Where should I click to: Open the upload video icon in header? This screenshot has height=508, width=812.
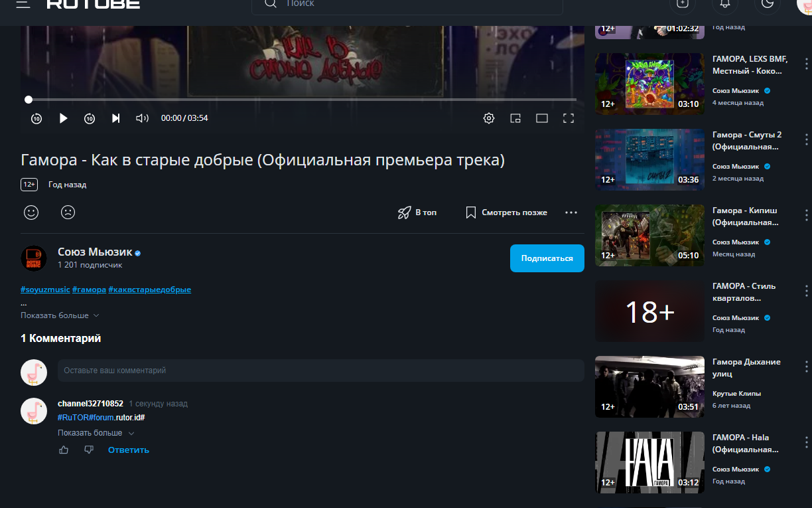pyautogui.click(x=683, y=4)
